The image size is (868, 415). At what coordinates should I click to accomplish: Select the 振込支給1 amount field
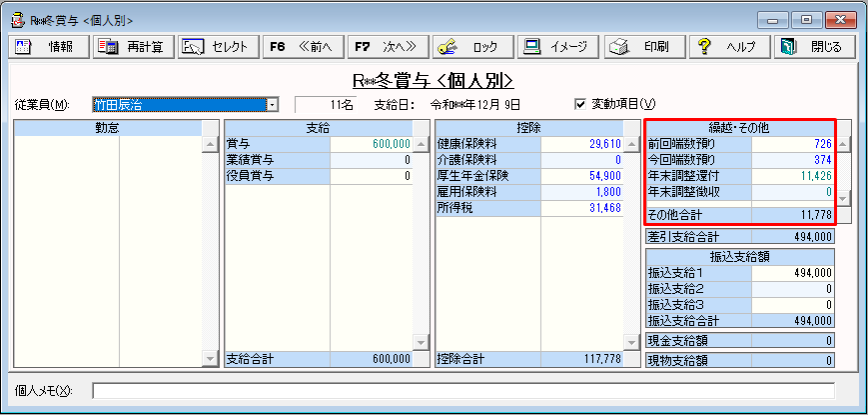pyautogui.click(x=792, y=273)
